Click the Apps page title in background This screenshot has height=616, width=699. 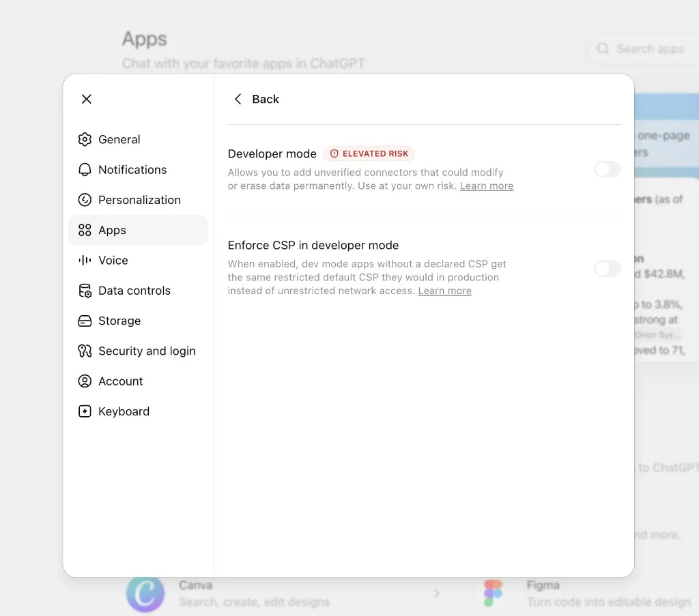(x=145, y=39)
